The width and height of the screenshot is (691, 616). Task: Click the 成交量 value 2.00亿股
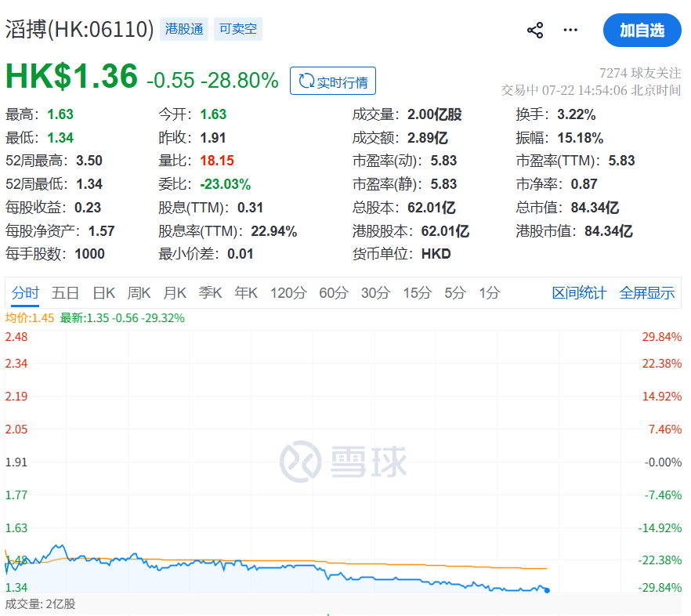(x=434, y=114)
